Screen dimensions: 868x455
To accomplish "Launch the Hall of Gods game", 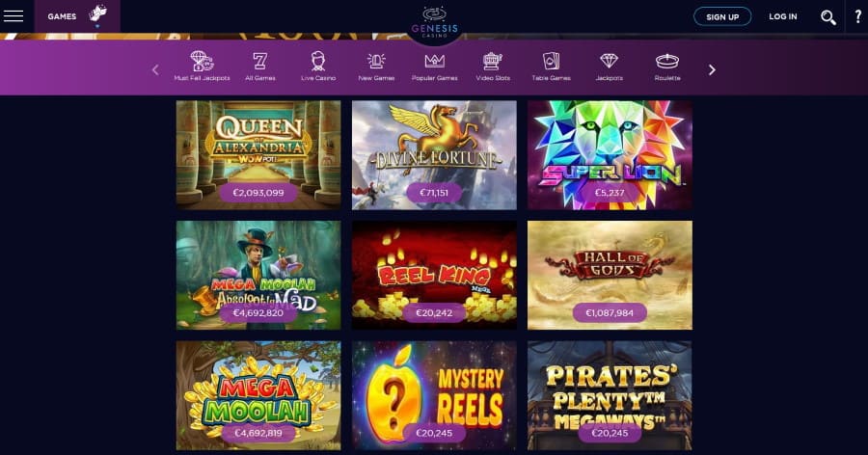I will pos(610,275).
